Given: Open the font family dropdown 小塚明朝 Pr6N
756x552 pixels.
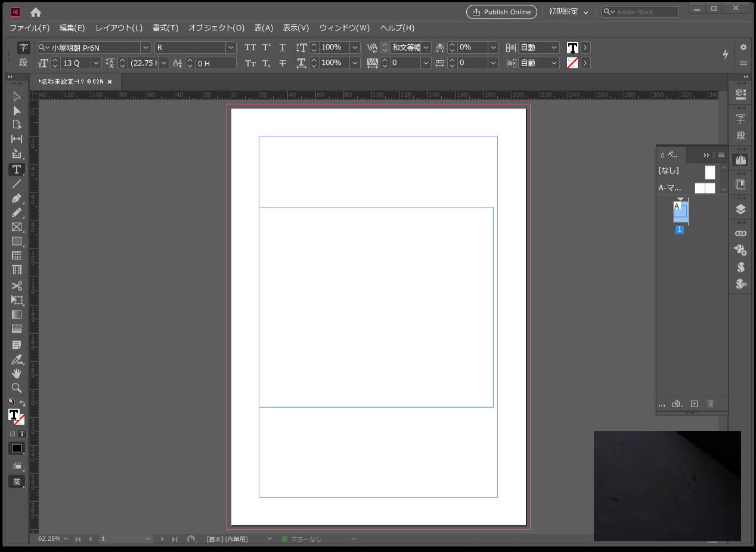Looking at the screenshot, I should [145, 47].
